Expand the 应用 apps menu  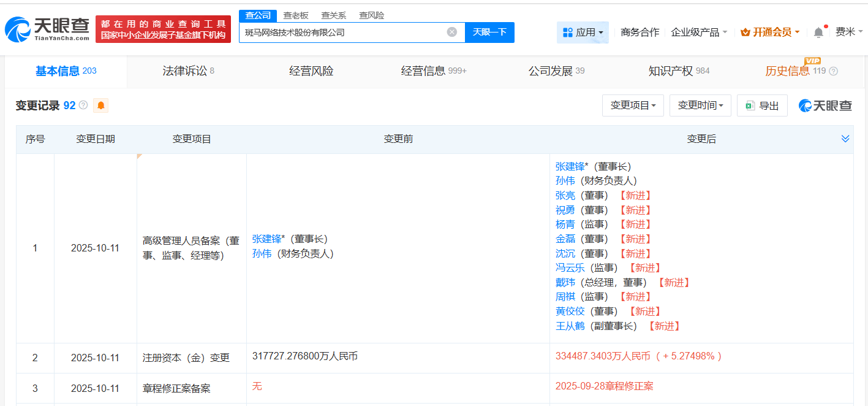tap(583, 33)
